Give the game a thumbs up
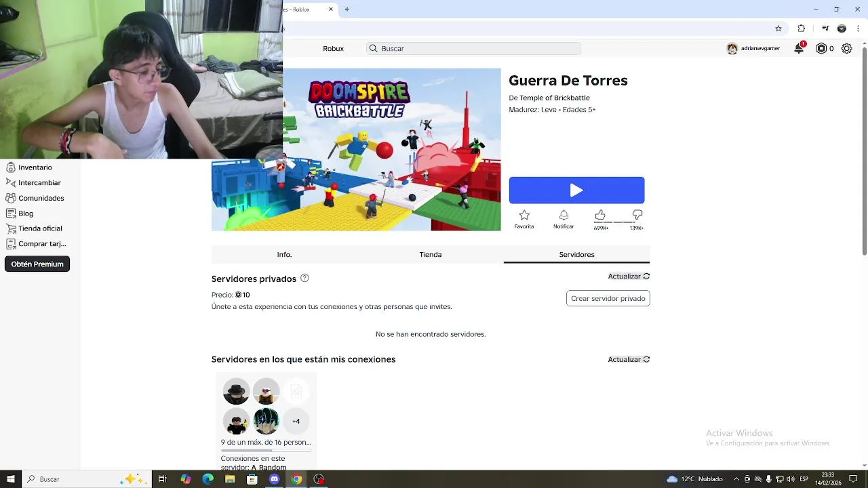 (600, 216)
